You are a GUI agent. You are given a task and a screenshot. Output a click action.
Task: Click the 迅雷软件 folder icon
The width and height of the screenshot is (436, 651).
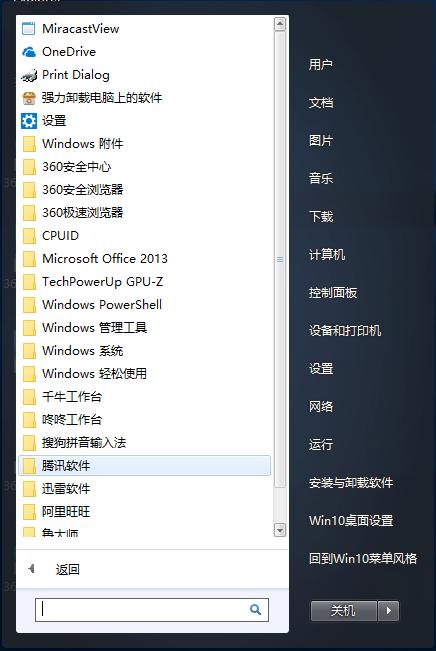tap(29, 489)
